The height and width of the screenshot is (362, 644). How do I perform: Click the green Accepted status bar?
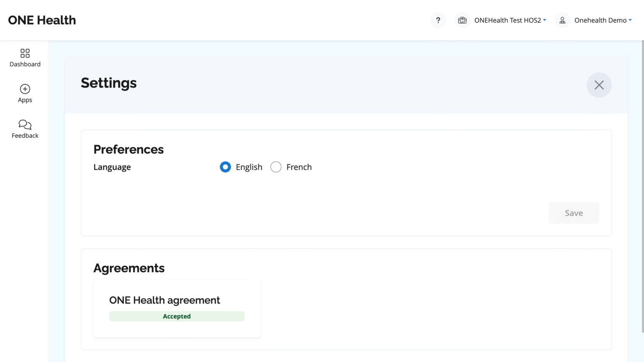pos(177,316)
